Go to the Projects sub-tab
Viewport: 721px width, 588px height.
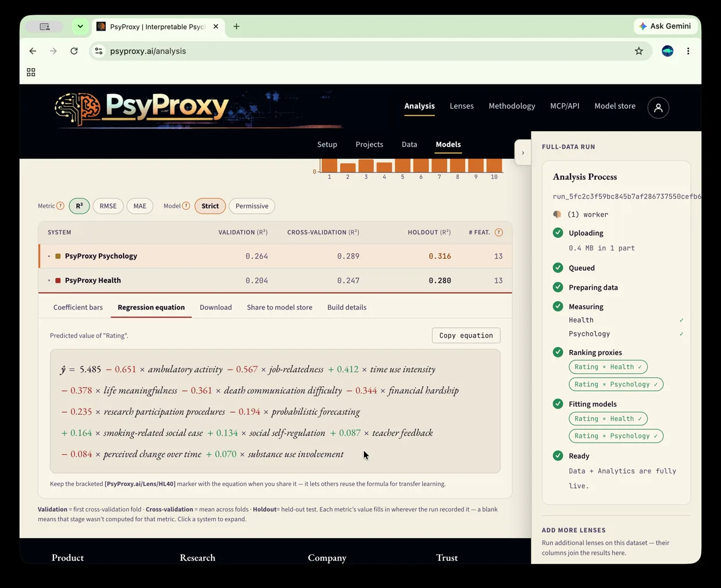[x=369, y=145]
